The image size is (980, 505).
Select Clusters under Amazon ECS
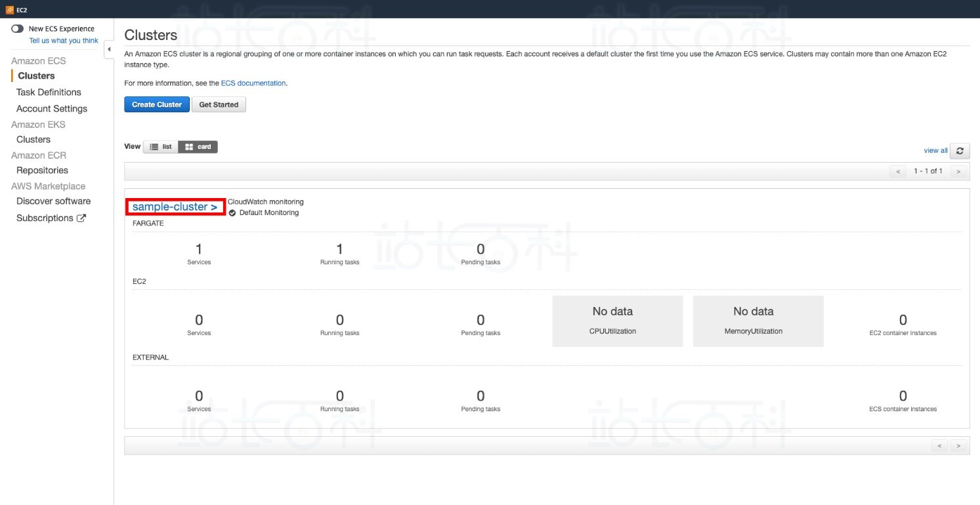coord(36,76)
